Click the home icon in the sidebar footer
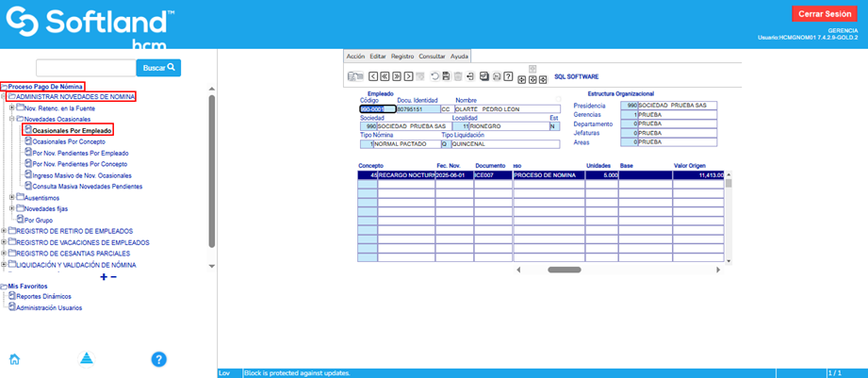This screenshot has width=868, height=378. pos(14,358)
